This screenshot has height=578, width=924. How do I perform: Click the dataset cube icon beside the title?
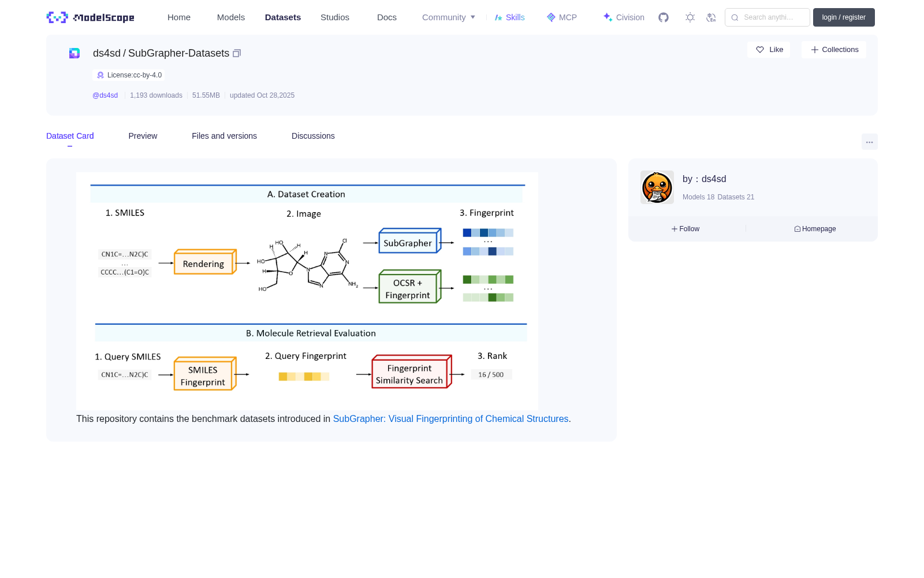pos(74,53)
